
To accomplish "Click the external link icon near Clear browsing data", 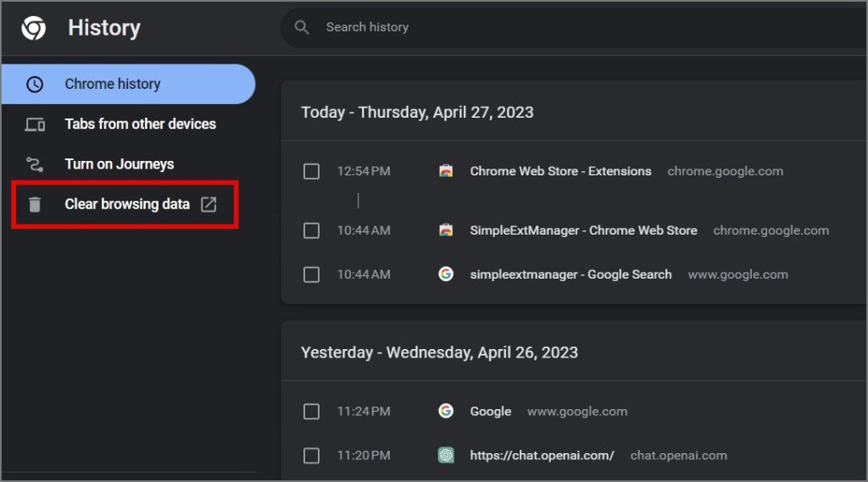I will (209, 204).
